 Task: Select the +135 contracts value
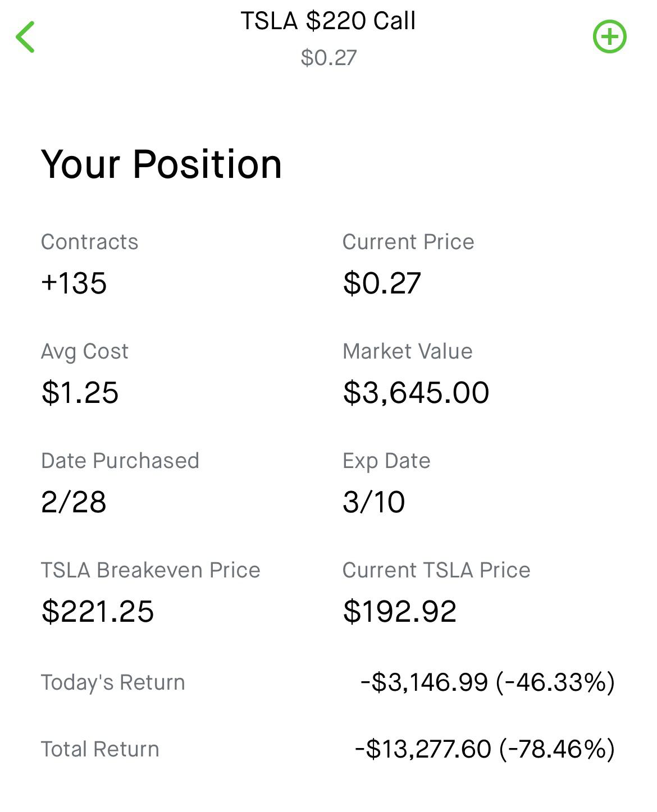(74, 283)
